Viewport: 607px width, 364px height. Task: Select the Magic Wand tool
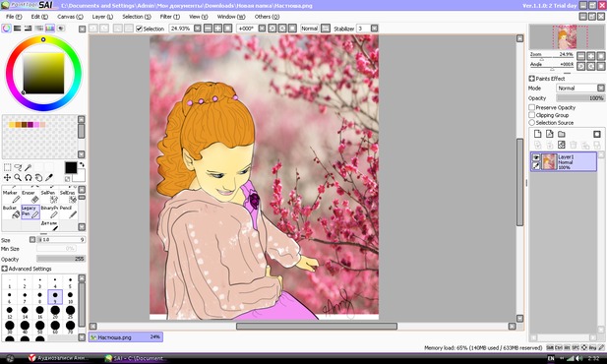[28, 167]
